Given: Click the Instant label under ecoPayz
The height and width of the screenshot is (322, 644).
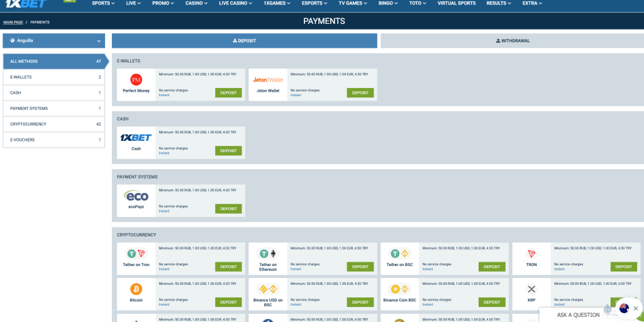Looking at the screenshot, I should [164, 211].
